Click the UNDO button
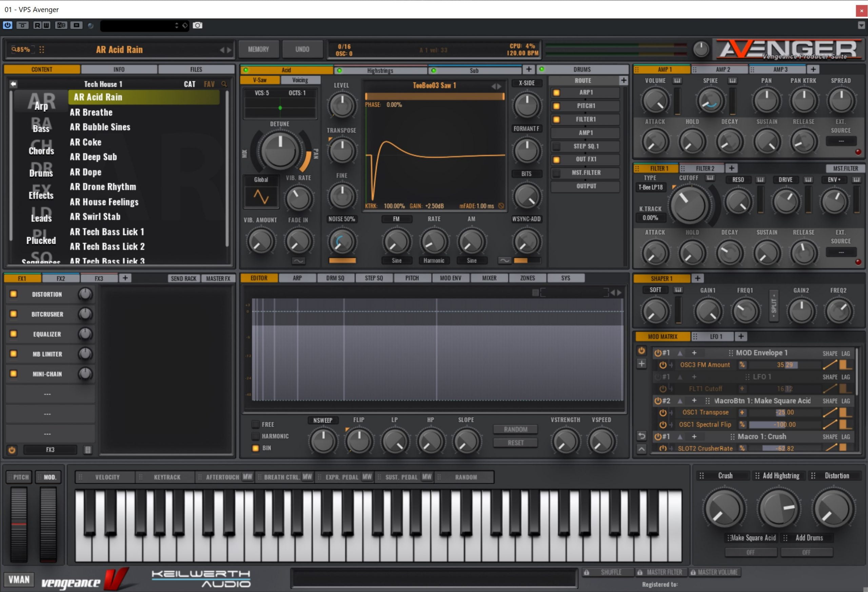 click(302, 49)
